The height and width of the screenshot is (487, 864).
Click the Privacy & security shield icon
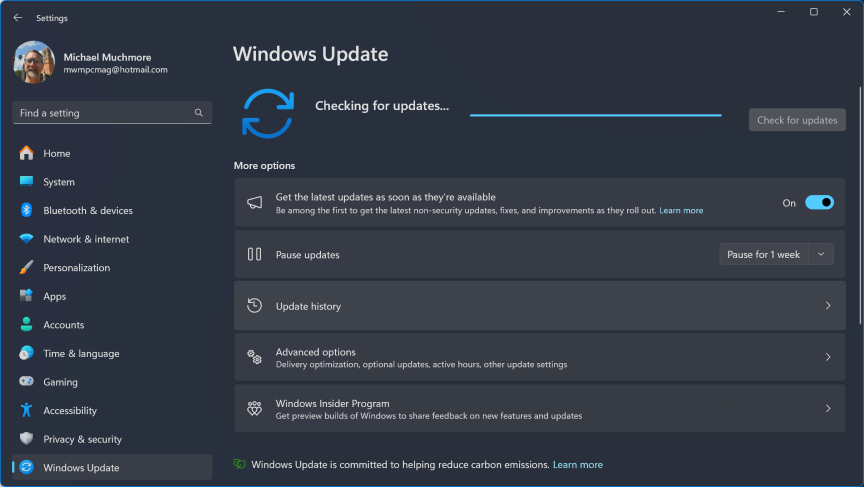click(26, 439)
